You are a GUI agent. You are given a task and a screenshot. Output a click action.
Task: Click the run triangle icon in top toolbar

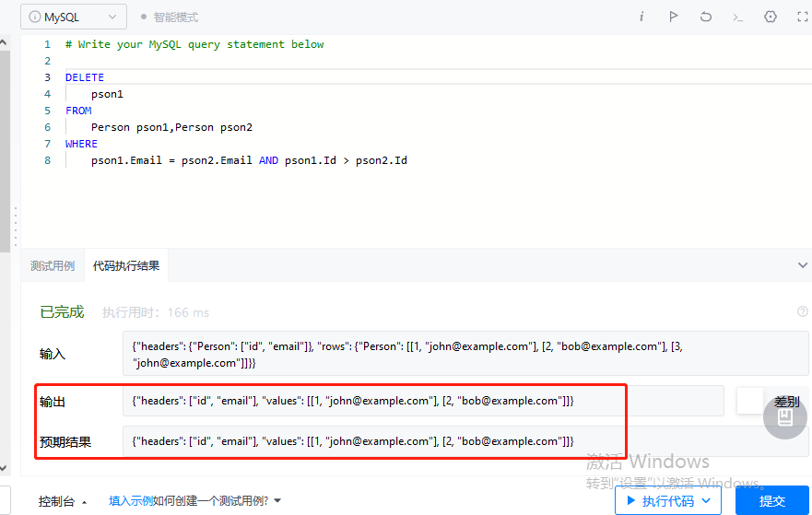[674, 17]
